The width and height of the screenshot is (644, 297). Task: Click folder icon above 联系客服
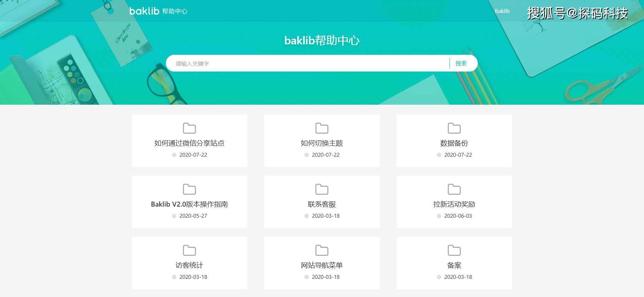[322, 189]
